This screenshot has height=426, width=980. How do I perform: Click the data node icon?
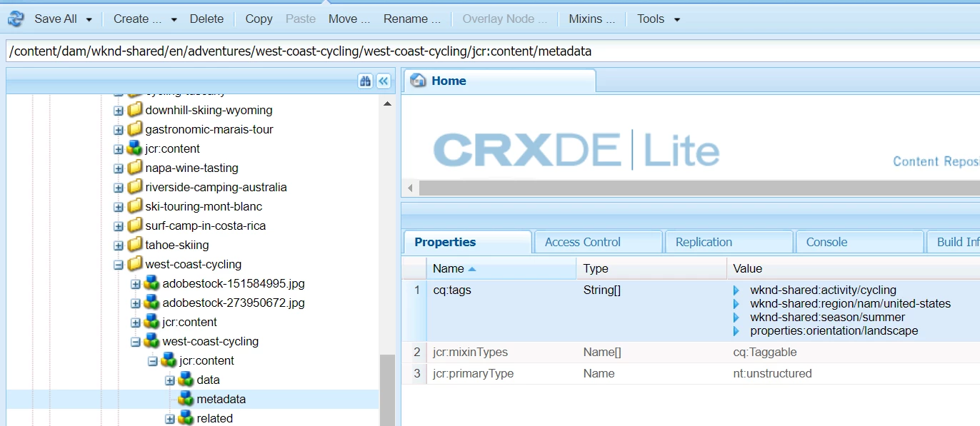(x=186, y=380)
